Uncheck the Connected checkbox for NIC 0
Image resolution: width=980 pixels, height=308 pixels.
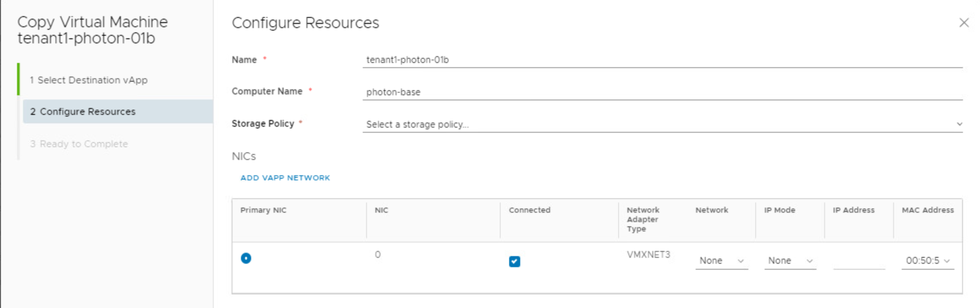[x=514, y=261]
